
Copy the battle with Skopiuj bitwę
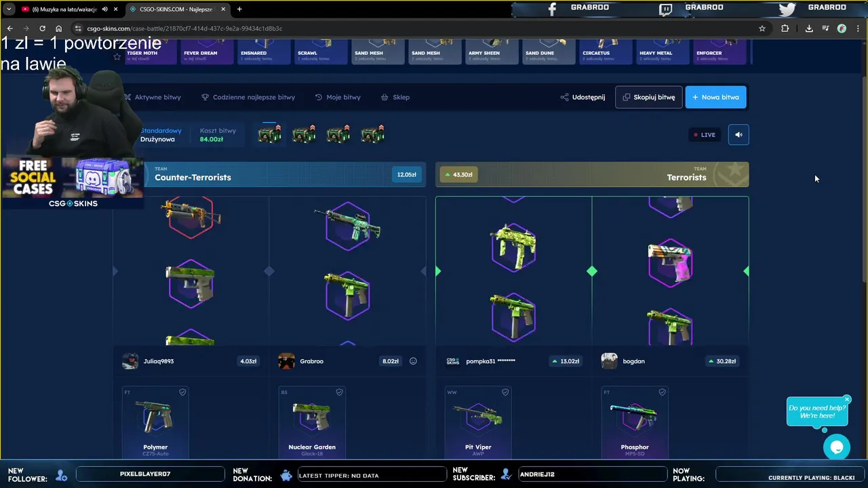[648, 97]
